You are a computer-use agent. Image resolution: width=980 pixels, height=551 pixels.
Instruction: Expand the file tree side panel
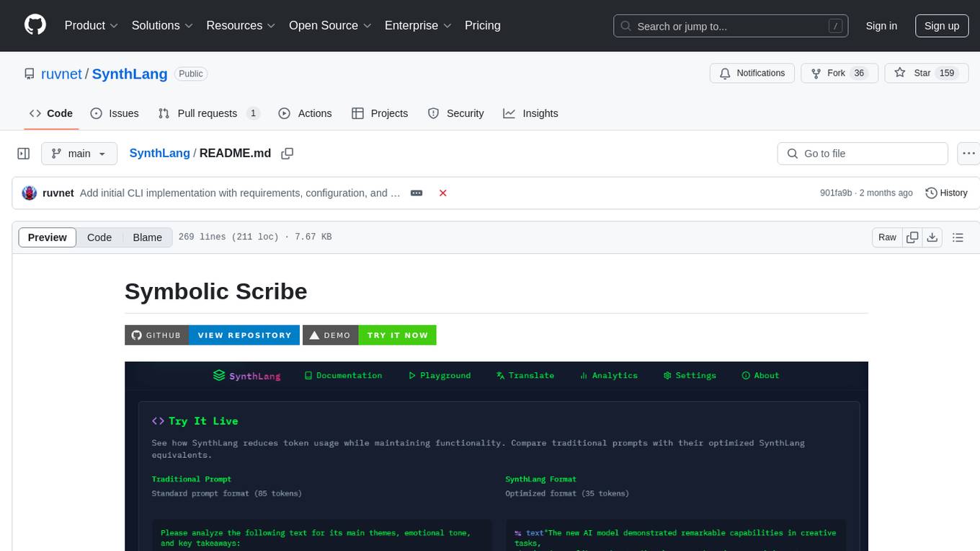(23, 154)
